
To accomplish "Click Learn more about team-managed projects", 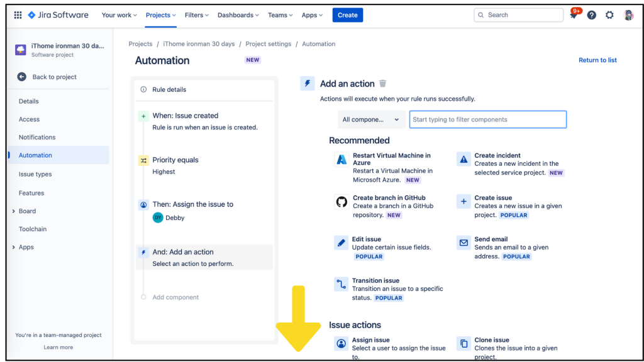I will click(x=58, y=347).
